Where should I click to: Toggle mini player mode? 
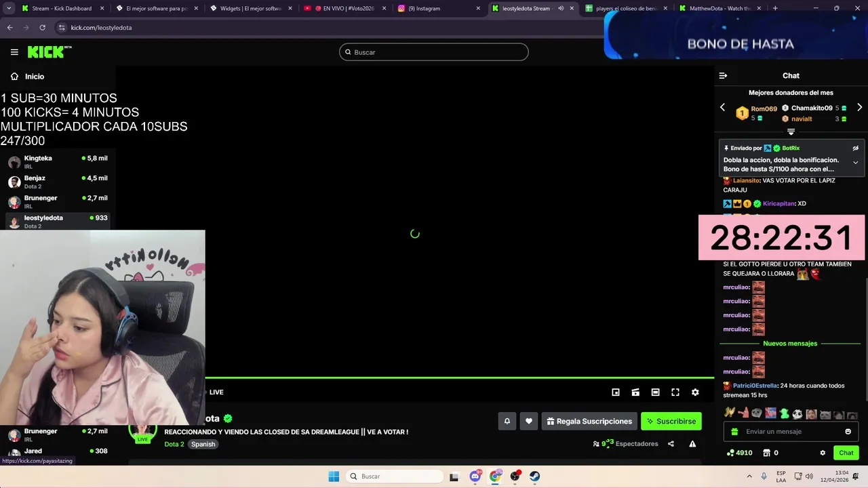pos(616,392)
